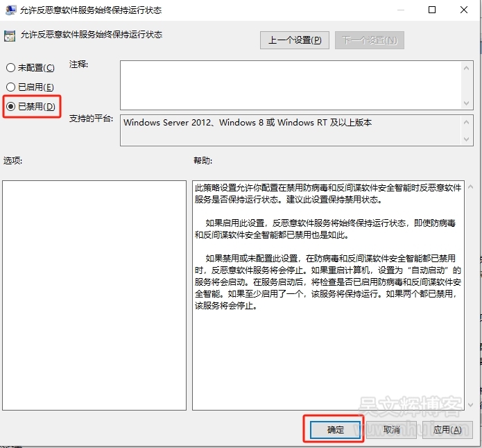Viewport: 482px width, 448px height.
Task: Go to 上一个设置(P)
Action: tap(295, 40)
